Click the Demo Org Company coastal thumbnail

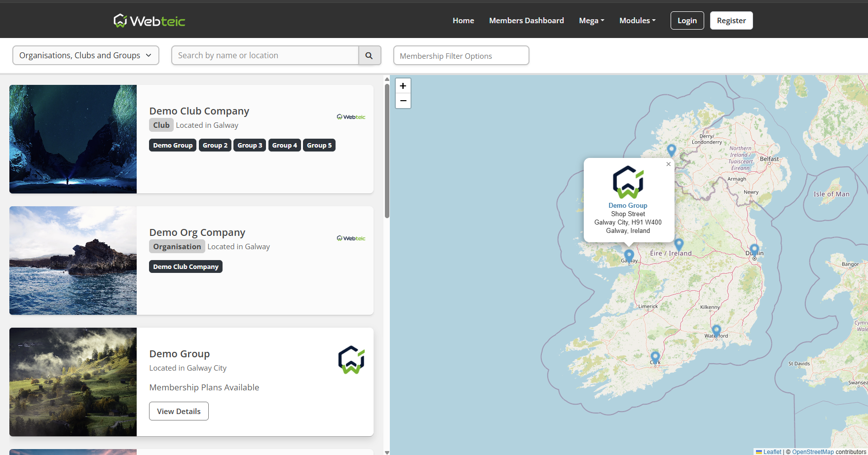coord(73,261)
